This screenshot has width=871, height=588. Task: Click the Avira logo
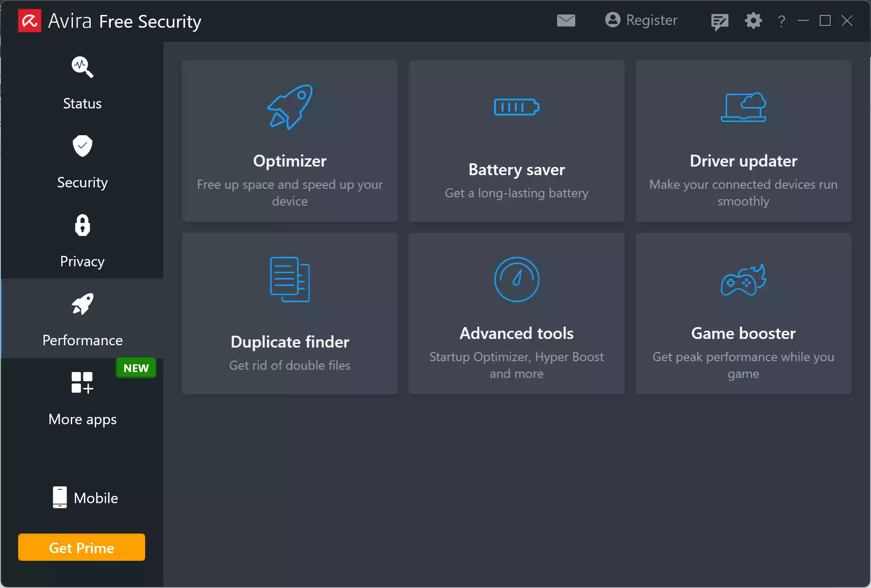[29, 20]
